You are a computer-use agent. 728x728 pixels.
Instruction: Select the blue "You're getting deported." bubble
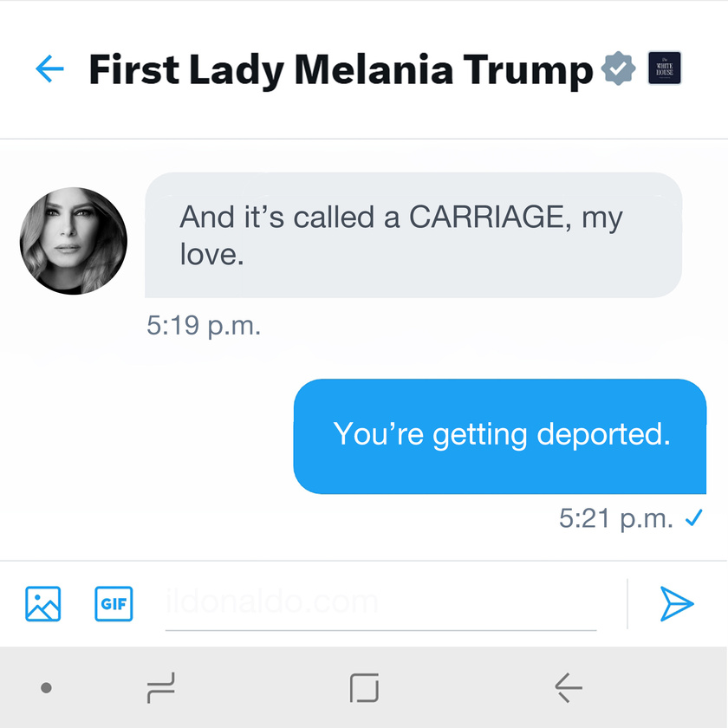500,437
